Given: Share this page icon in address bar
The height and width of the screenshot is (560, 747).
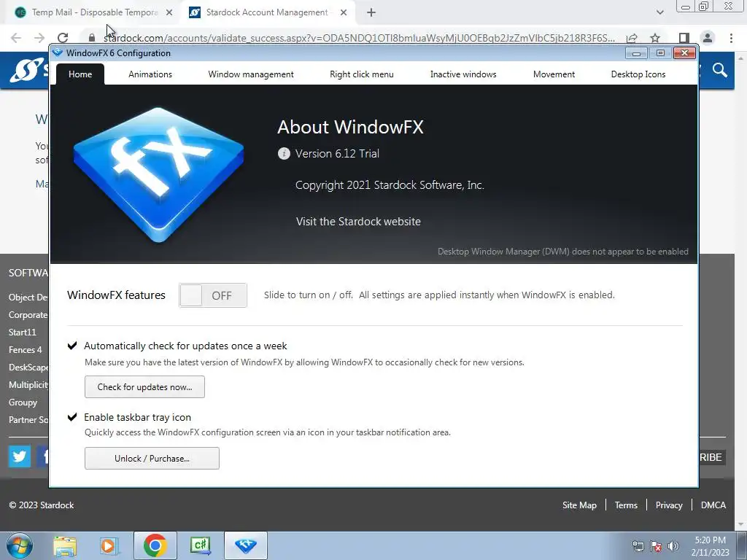Looking at the screenshot, I should [x=632, y=38].
